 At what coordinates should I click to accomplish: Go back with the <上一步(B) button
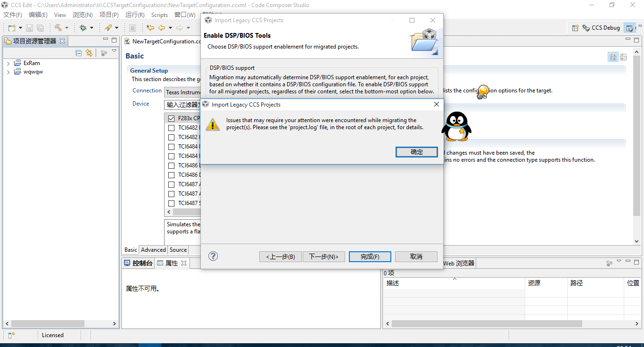(x=281, y=256)
